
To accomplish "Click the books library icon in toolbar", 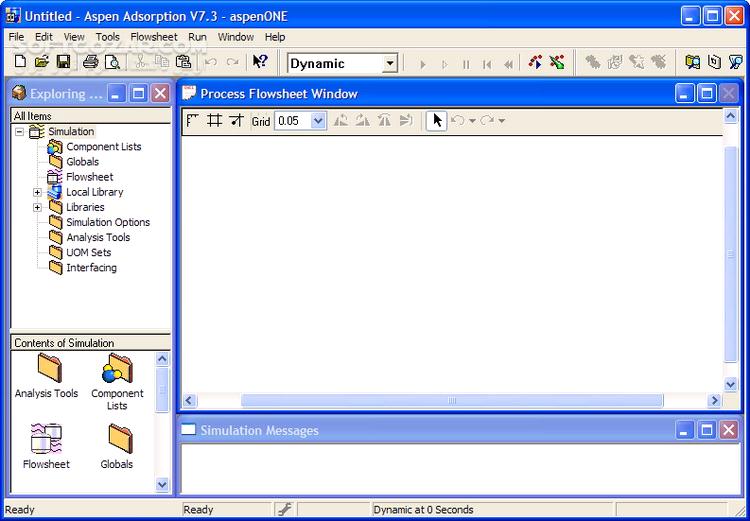I will 692,62.
